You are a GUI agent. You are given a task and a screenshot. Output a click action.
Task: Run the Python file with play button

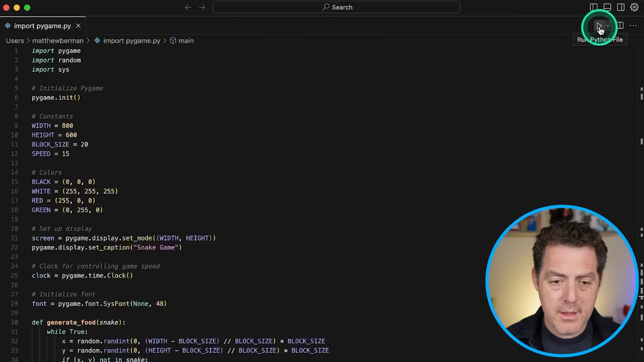click(599, 26)
